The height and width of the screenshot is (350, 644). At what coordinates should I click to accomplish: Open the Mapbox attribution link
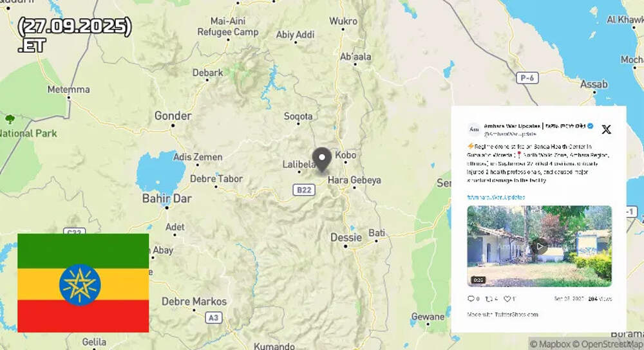pyautogui.click(x=550, y=344)
